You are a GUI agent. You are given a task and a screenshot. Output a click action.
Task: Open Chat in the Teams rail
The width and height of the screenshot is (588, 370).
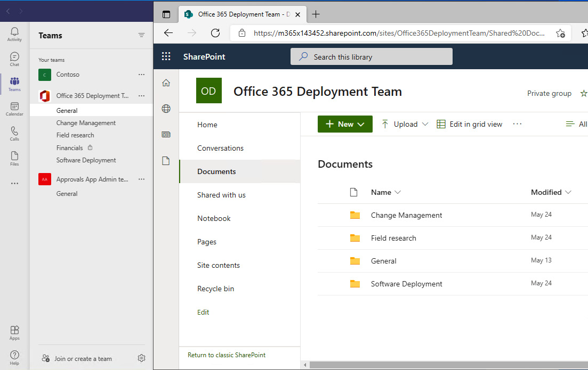[14, 59]
